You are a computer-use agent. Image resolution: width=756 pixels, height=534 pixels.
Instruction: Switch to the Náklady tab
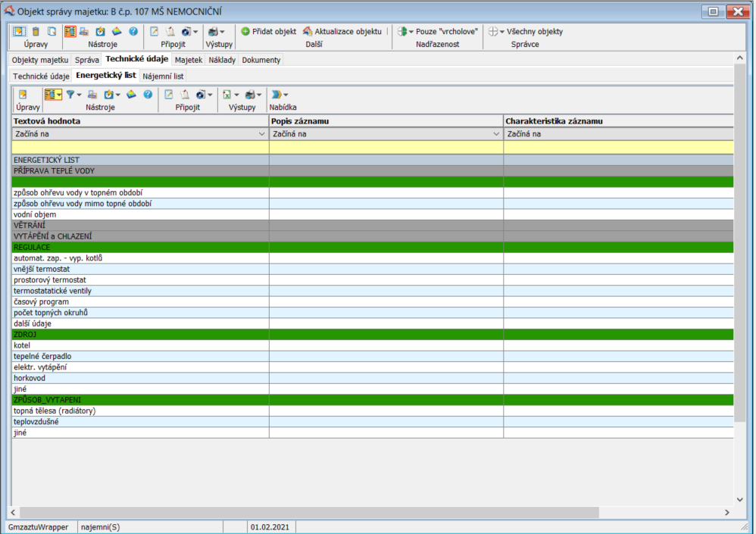point(222,60)
